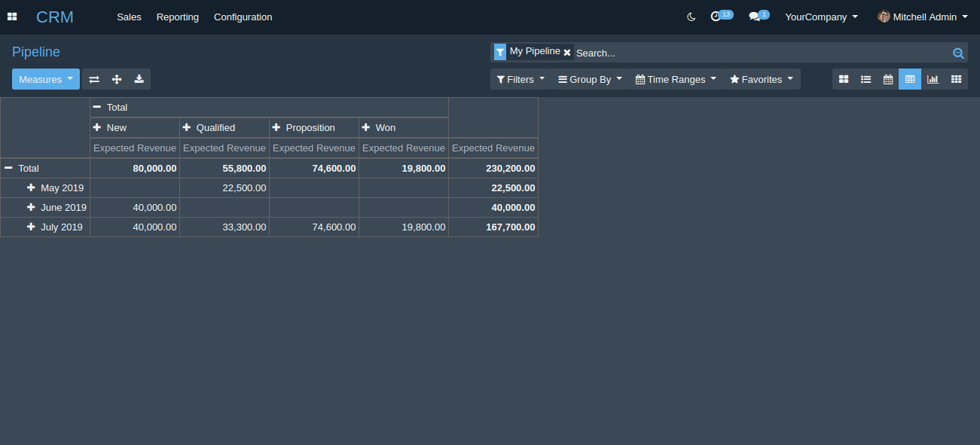Remove the My Pipeline filter tag

coord(567,53)
